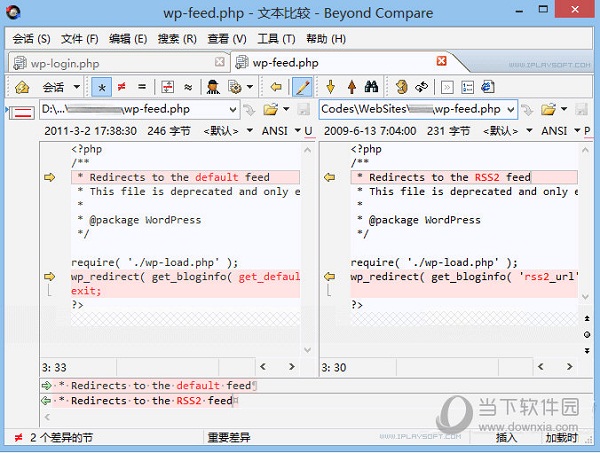This screenshot has height=453, width=600.
Task: Click the Home session icon
Action: (x=22, y=87)
